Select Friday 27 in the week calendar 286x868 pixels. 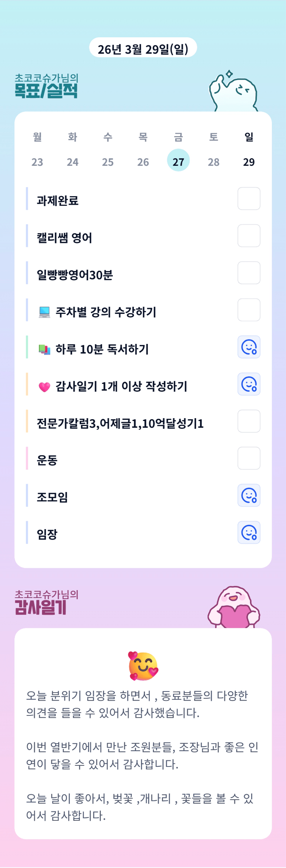pos(178,161)
